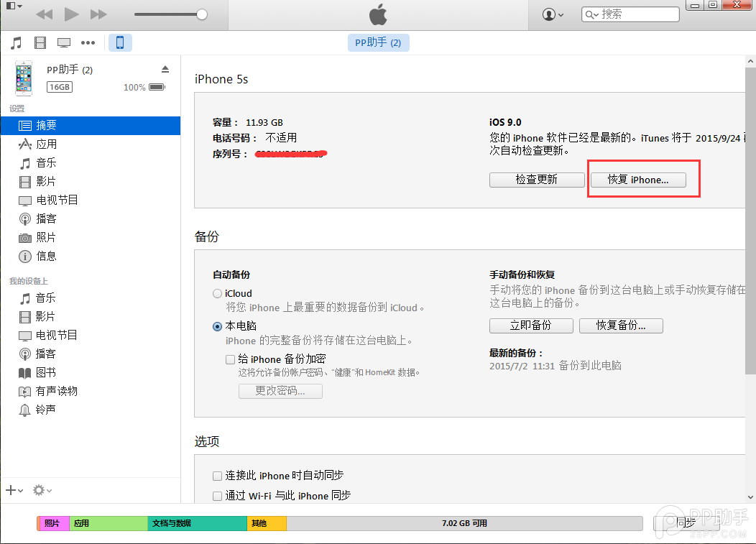Viewport: 756px width, 544px height.
Task: Open the Movies section from the top toolbar
Action: (40, 42)
